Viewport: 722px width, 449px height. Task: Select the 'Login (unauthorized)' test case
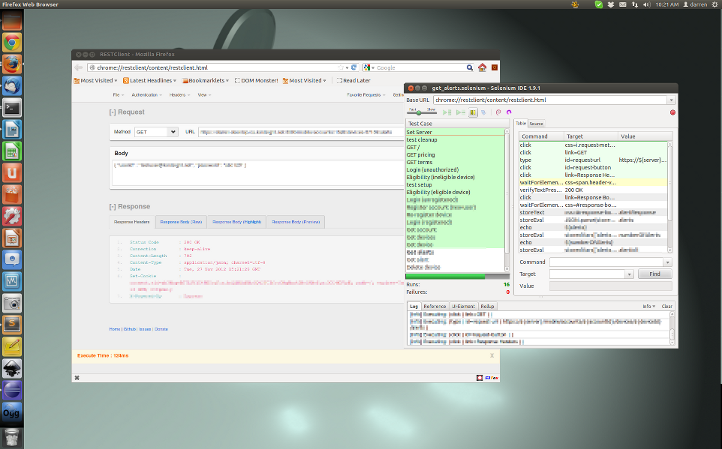tap(455, 169)
